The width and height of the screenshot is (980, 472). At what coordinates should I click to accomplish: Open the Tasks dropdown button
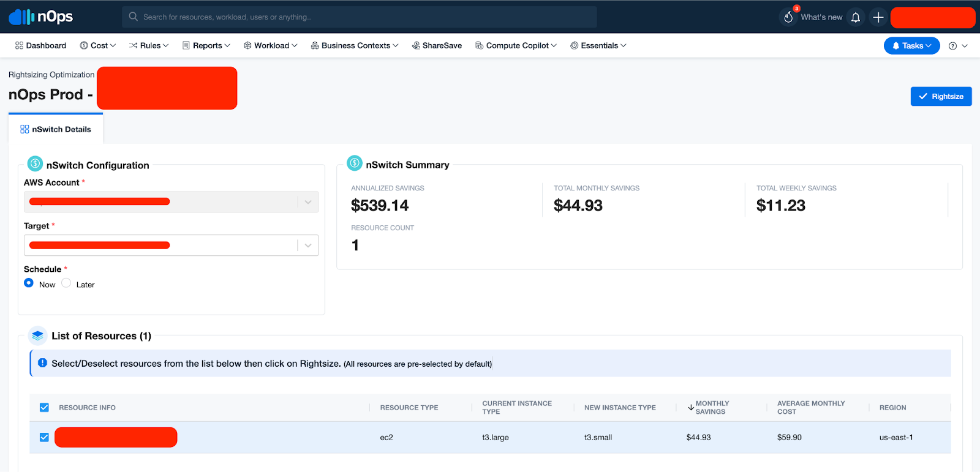coord(911,46)
